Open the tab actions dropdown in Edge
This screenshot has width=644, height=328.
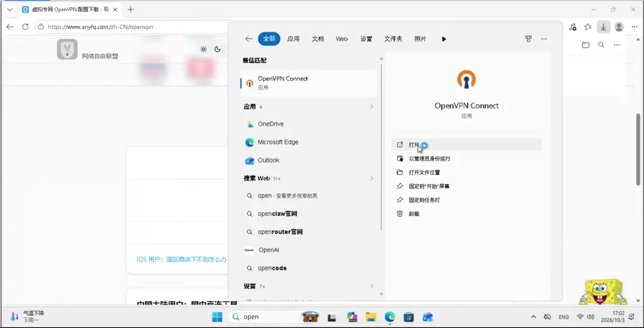coord(10,9)
